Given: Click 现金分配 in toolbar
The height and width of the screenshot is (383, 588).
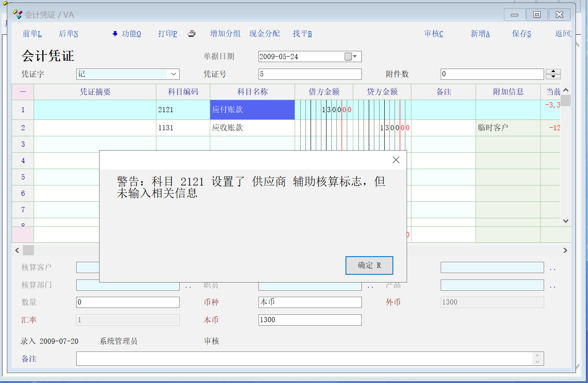Looking at the screenshot, I should 264,34.
